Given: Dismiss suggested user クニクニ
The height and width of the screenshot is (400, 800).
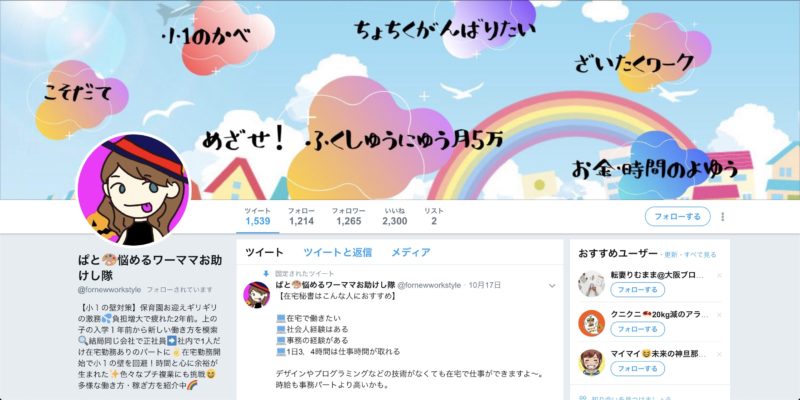Looking at the screenshot, I should [x=719, y=315].
